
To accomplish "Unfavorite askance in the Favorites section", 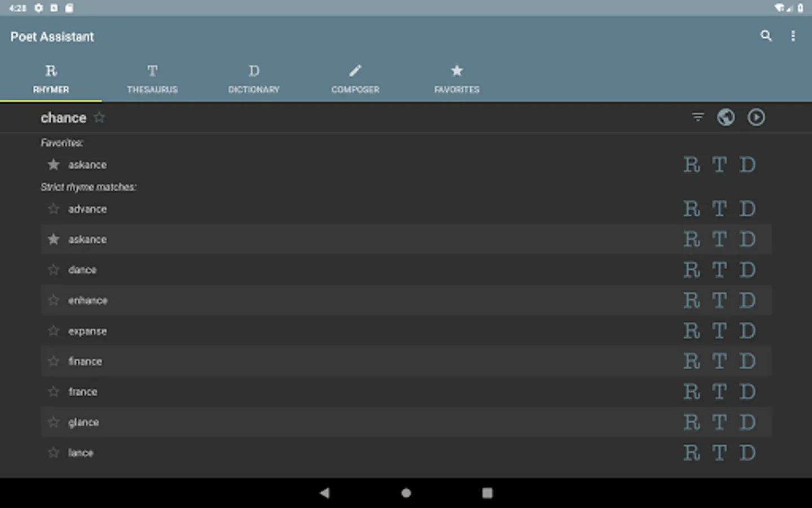I will click(x=54, y=165).
